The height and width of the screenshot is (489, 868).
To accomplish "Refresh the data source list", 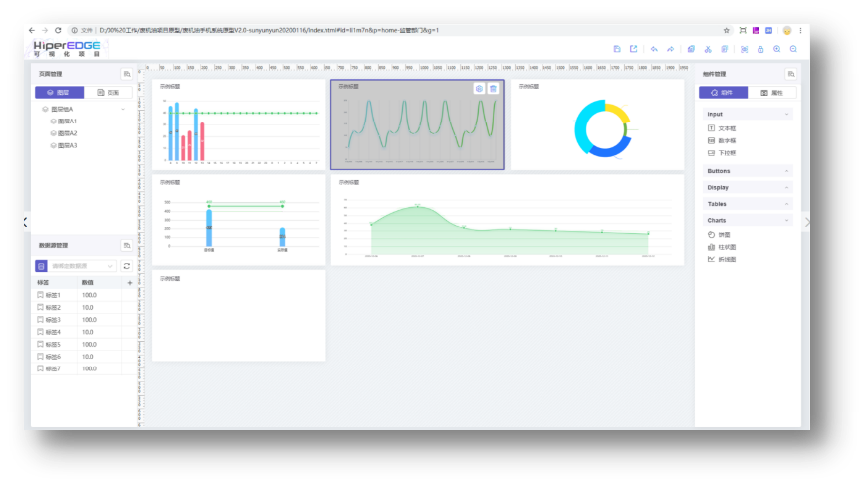I will [x=126, y=266].
